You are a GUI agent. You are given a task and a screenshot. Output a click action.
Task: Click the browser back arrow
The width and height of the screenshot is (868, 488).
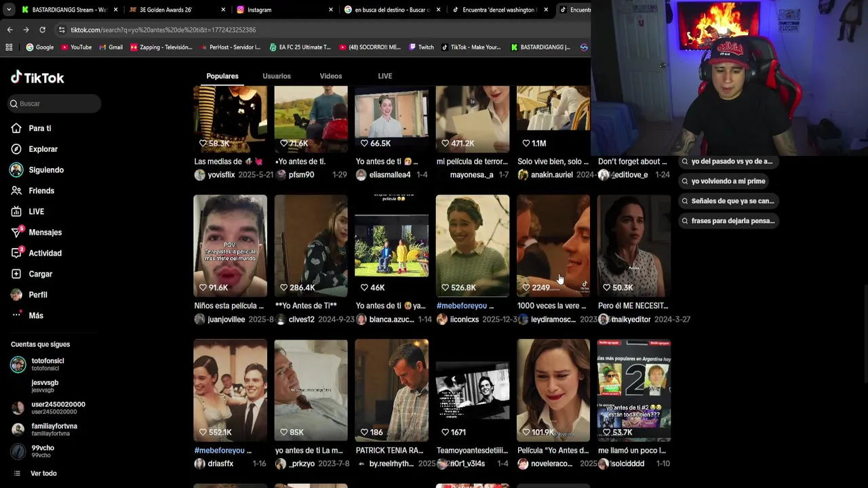tap(9, 30)
